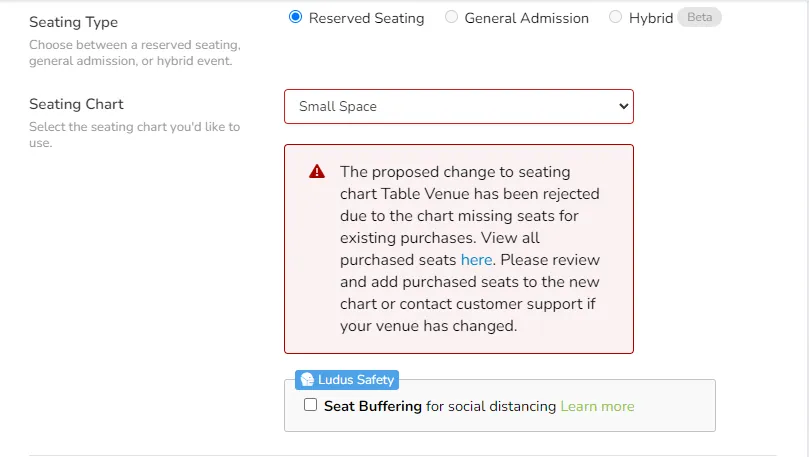Click the Reserved Seating label text
809x457 pixels.
coord(366,18)
